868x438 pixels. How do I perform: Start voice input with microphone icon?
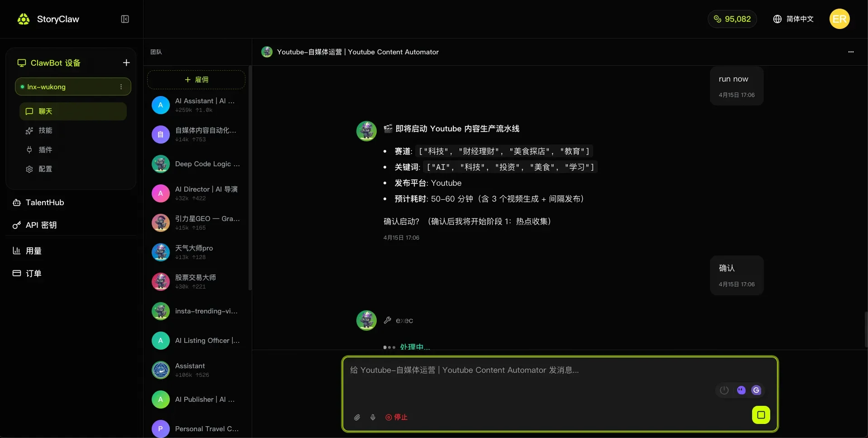click(373, 417)
